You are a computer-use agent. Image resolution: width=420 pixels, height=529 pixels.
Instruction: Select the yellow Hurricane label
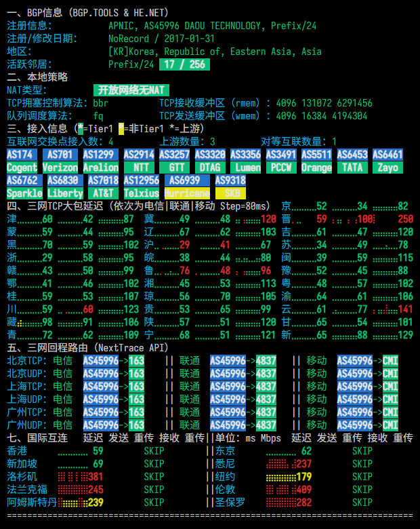pyautogui.click(x=187, y=193)
